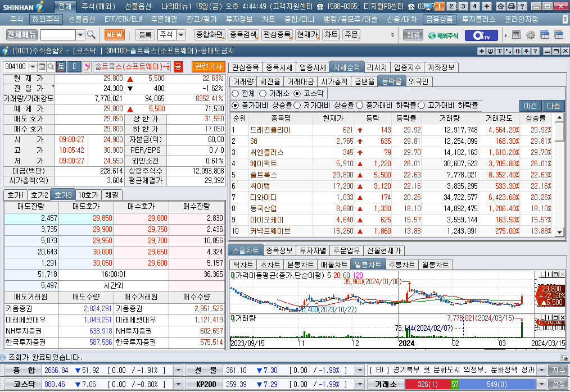The width and height of the screenshot is (570, 392).
Task: Select the 커넥트웨이브 row in the ranking list
Action: click(391, 231)
